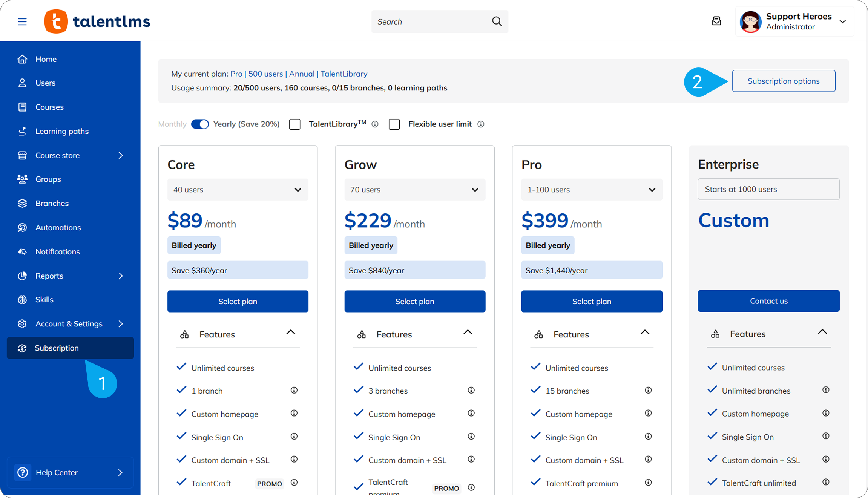The height and width of the screenshot is (498, 868).
Task: Open Branches in the sidebar
Action: tap(52, 203)
